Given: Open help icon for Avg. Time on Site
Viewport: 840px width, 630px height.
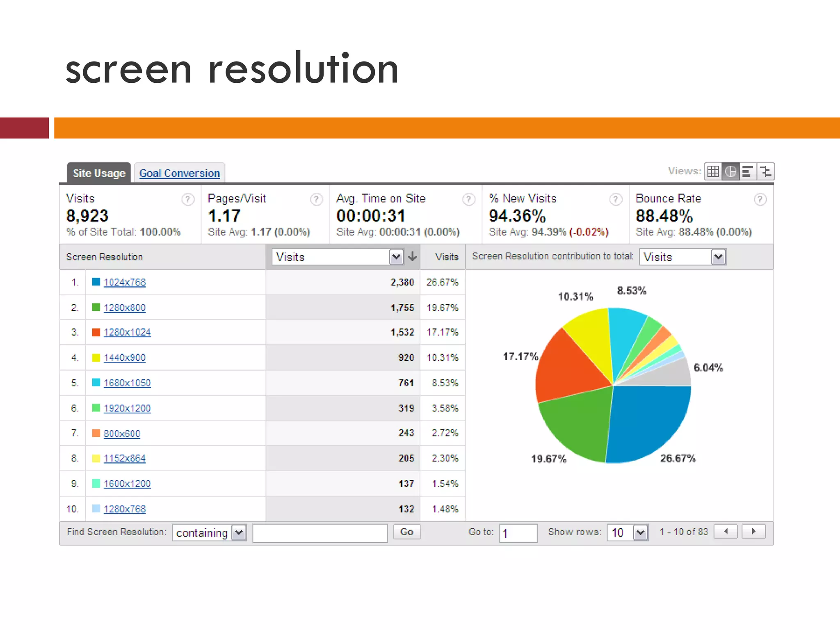Looking at the screenshot, I should (469, 199).
